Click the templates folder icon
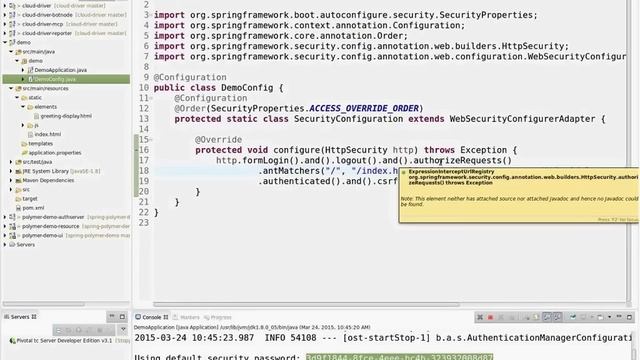 (24, 143)
